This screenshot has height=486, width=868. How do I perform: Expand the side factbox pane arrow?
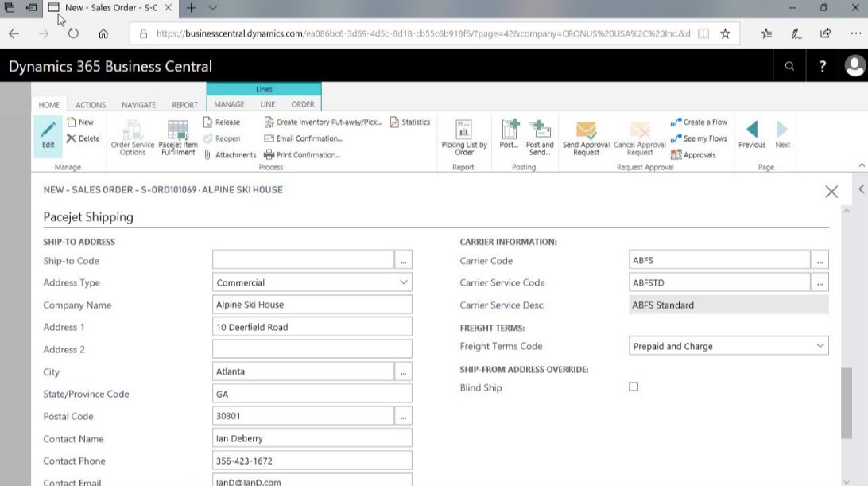coord(862,189)
